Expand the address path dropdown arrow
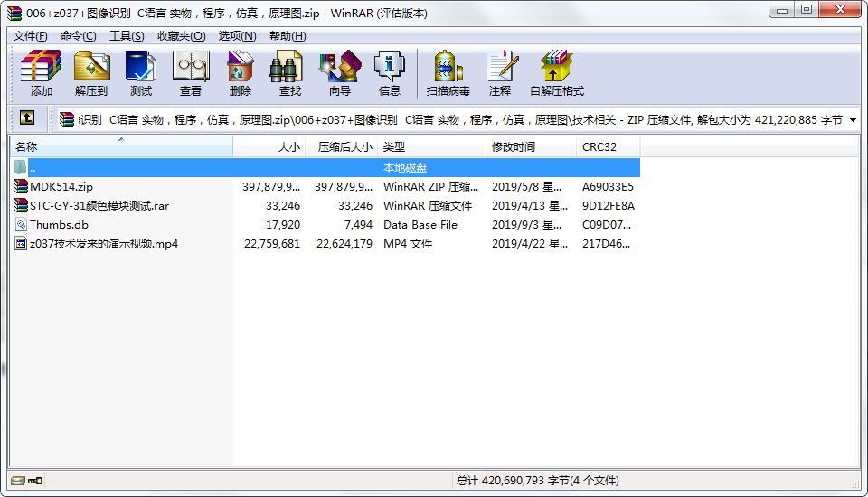The height and width of the screenshot is (497, 868). pos(853,120)
